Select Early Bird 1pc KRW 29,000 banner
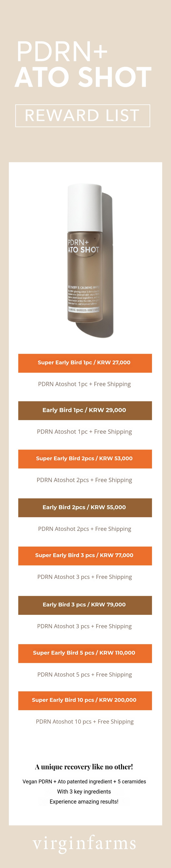The height and width of the screenshot is (868, 171). [85, 410]
